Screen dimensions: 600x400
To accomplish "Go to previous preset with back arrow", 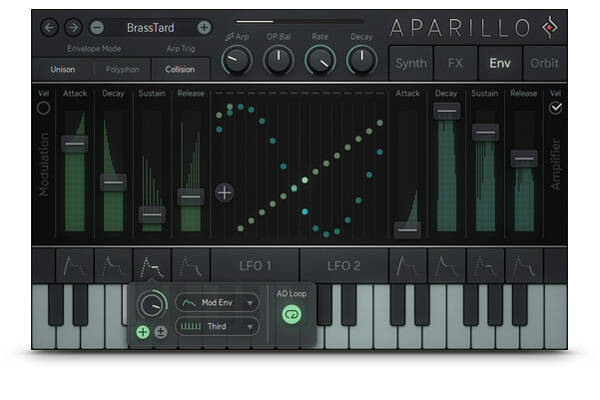I will click(x=49, y=28).
